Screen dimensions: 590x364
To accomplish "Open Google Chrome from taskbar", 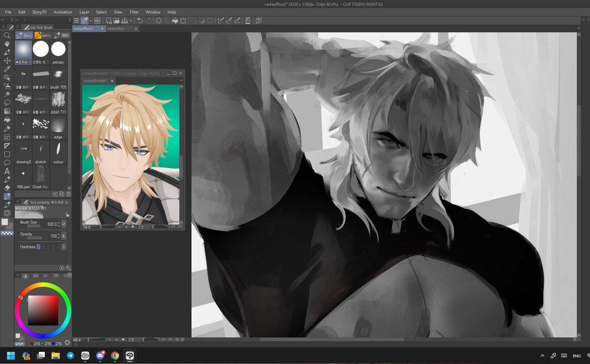I will 115,356.
